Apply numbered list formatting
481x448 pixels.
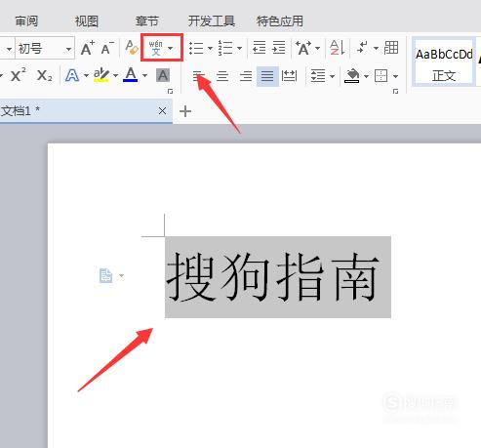click(225, 48)
